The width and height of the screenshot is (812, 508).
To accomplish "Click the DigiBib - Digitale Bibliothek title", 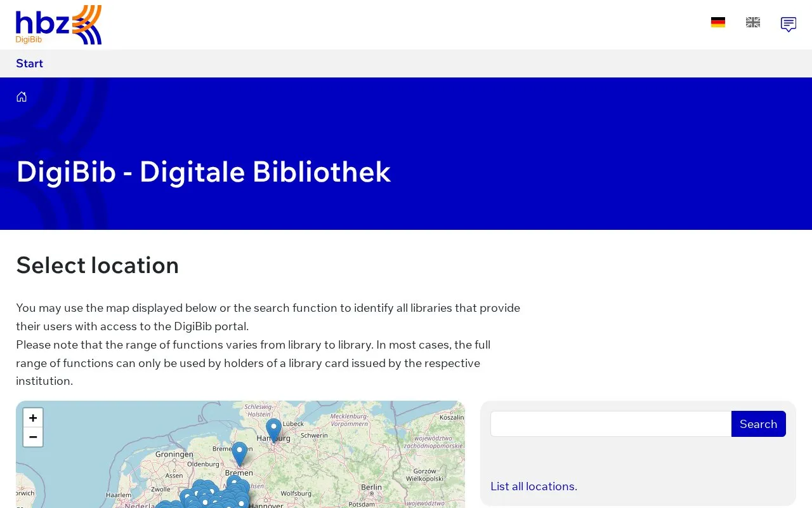I will click(x=204, y=172).
